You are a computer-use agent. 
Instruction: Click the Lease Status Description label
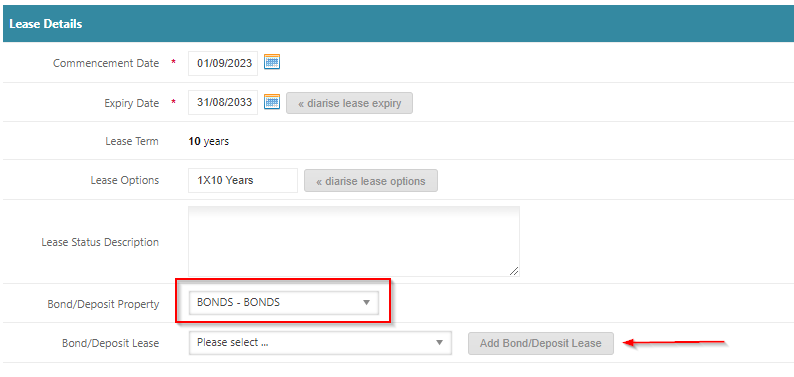(100, 242)
